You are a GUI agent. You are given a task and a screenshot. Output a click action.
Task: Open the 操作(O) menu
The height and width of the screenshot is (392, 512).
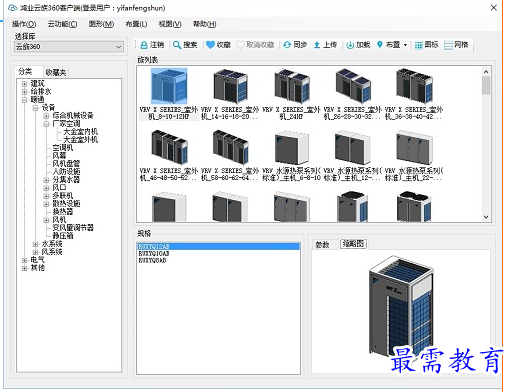coord(24,24)
